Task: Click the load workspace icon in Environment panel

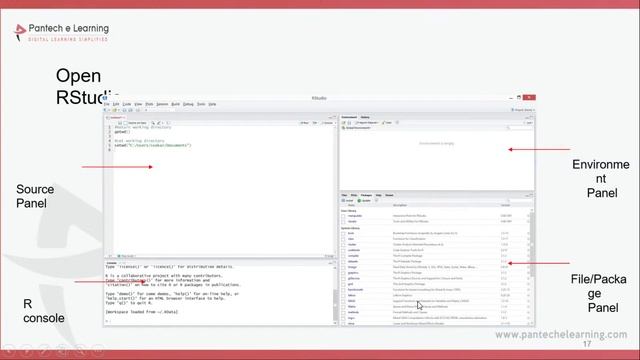Action: (344, 122)
